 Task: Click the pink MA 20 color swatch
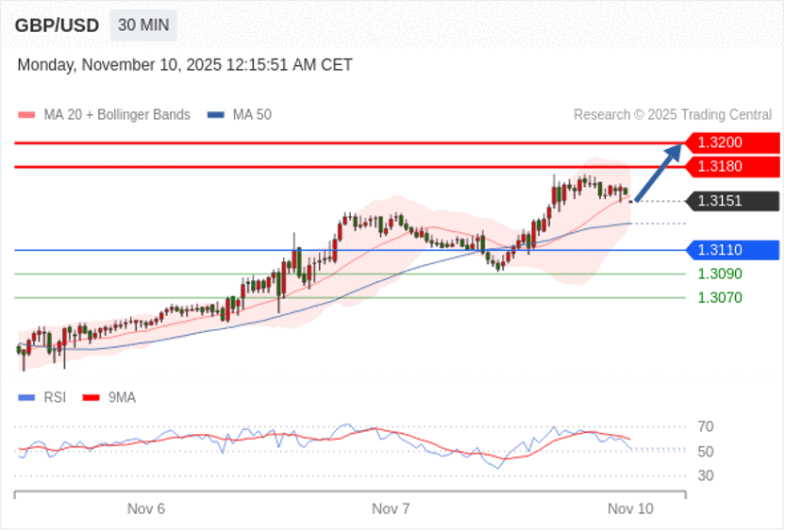[26, 115]
